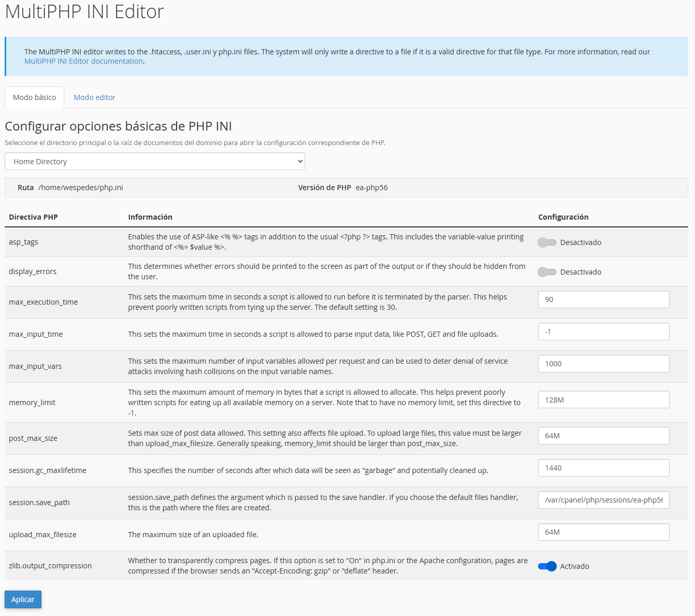This screenshot has height=616, width=695.
Task: Enable the asp_tags toggle switch
Action: click(546, 242)
